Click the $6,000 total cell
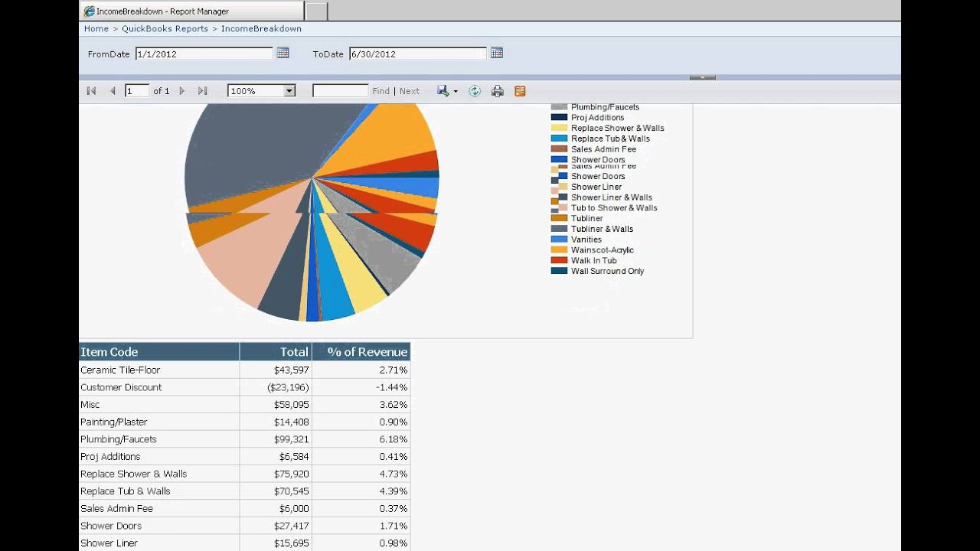980x551 pixels. click(x=276, y=508)
